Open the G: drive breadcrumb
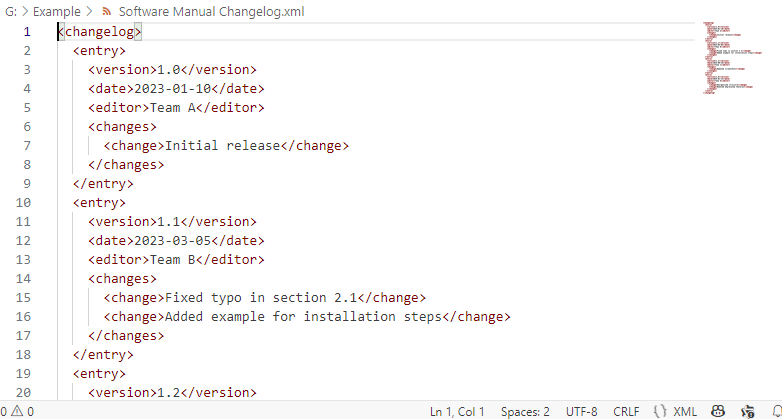 pyautogui.click(x=11, y=11)
